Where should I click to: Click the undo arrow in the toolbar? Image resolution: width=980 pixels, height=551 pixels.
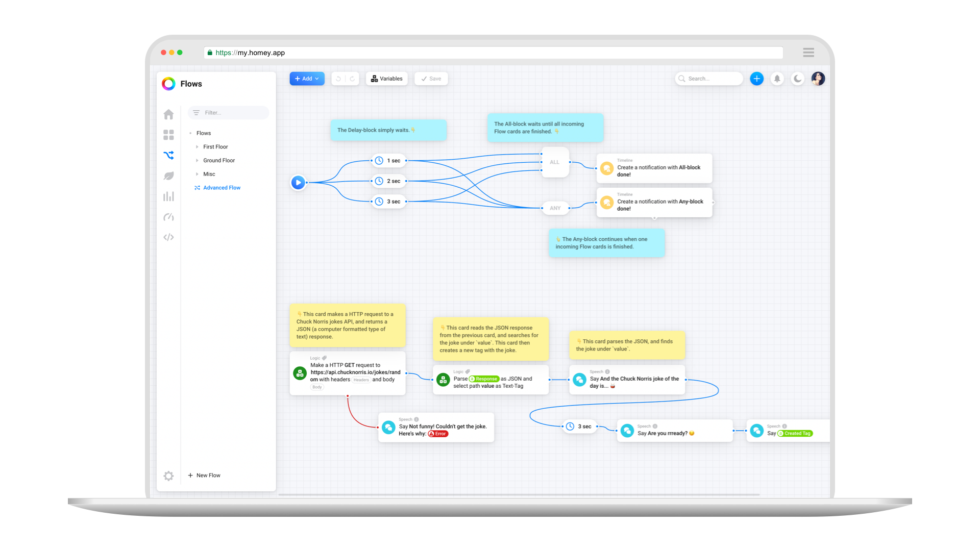338,79
